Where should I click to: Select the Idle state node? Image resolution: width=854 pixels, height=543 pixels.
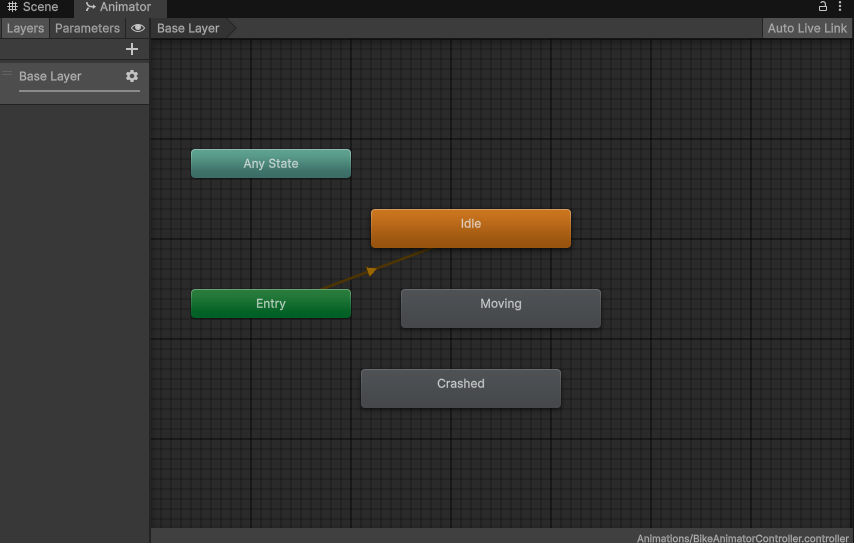click(x=471, y=228)
